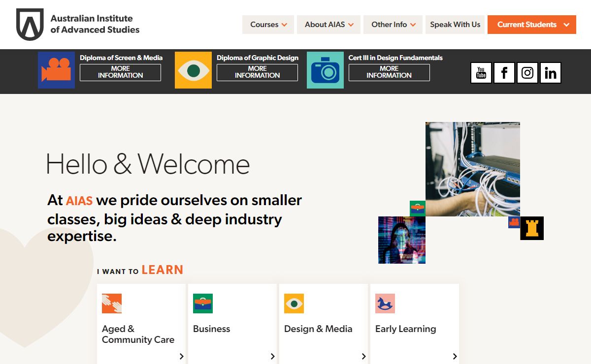Expand the Other Info dropdown menu
Screen dimensions: 591x364
click(x=393, y=25)
